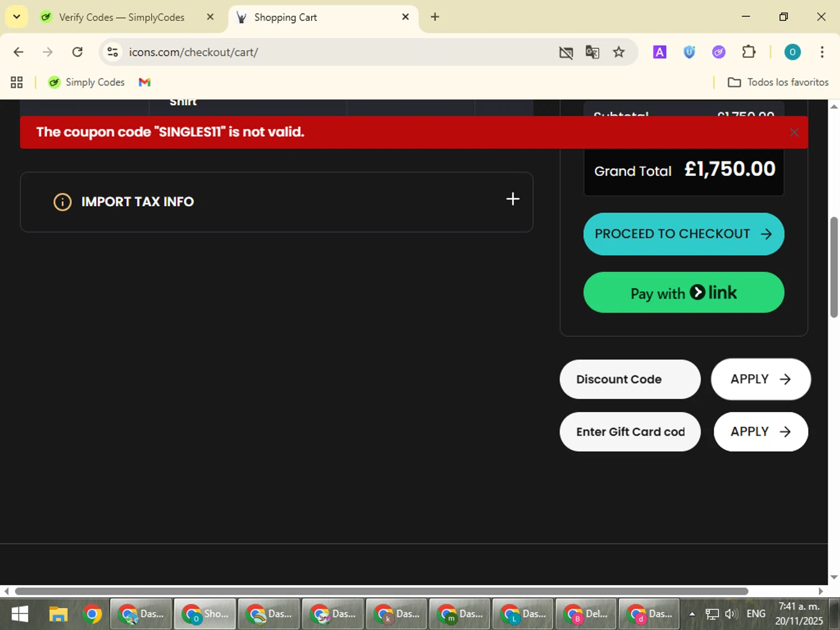The height and width of the screenshot is (630, 840).
Task: Dismiss the invalid coupon error banner
Action: point(794,133)
